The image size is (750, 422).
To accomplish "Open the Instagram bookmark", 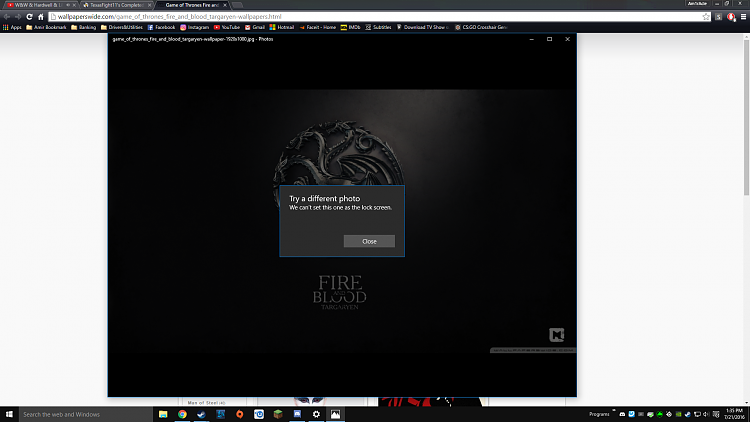I will (194, 27).
